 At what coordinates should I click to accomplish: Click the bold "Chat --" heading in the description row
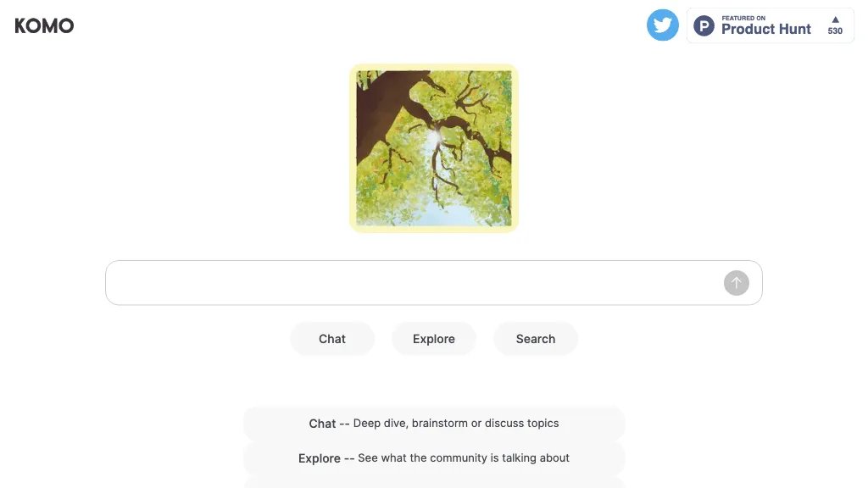coord(329,424)
